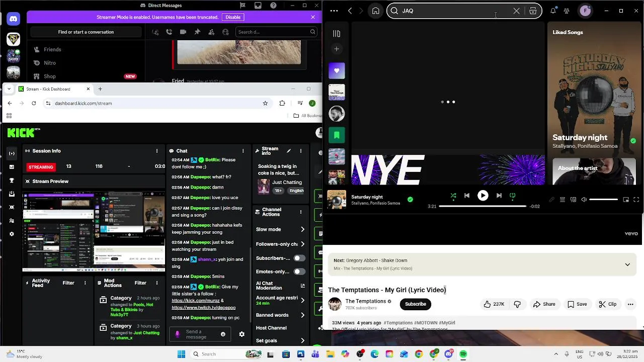644x362 pixels.
Task: Adjust Spotify volume slider
Action: coord(603,200)
